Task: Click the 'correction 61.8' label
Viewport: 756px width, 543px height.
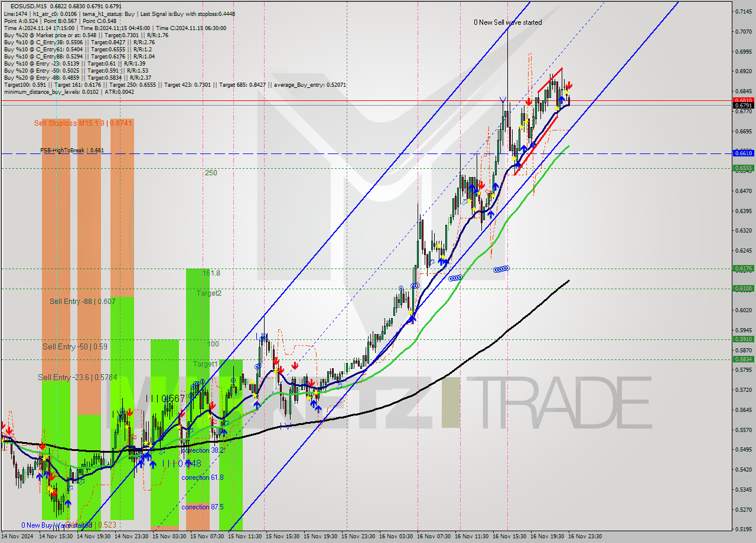Action: tap(203, 477)
